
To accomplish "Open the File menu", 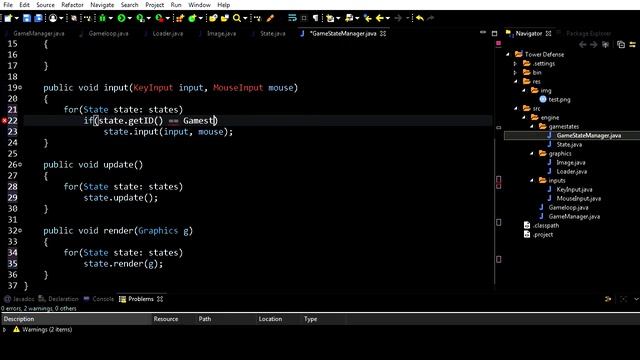I will [8, 5].
